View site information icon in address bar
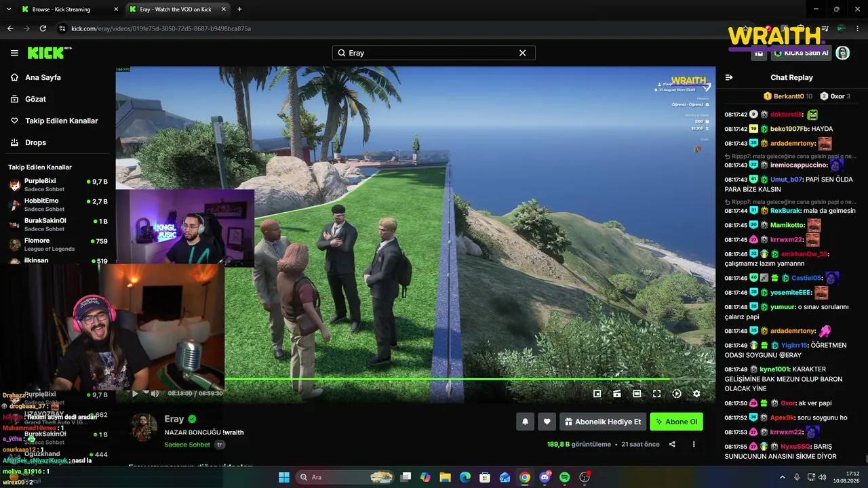This screenshot has height=488, width=868. point(62,28)
